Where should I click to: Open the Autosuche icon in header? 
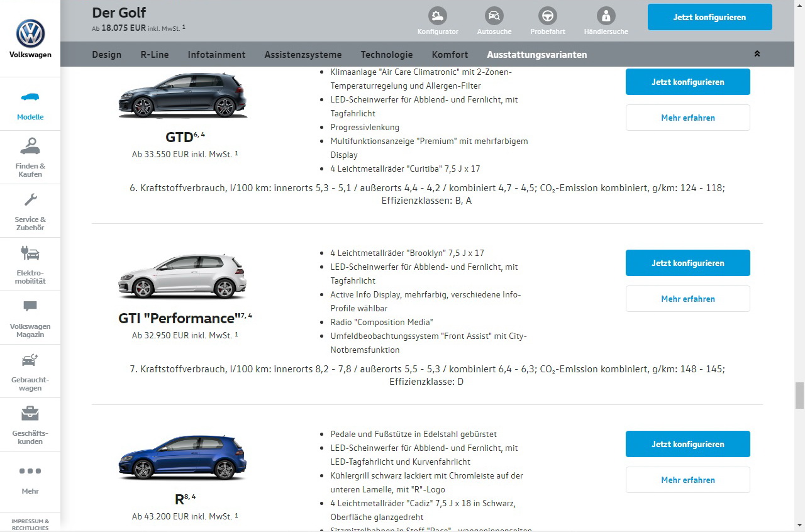pos(494,16)
